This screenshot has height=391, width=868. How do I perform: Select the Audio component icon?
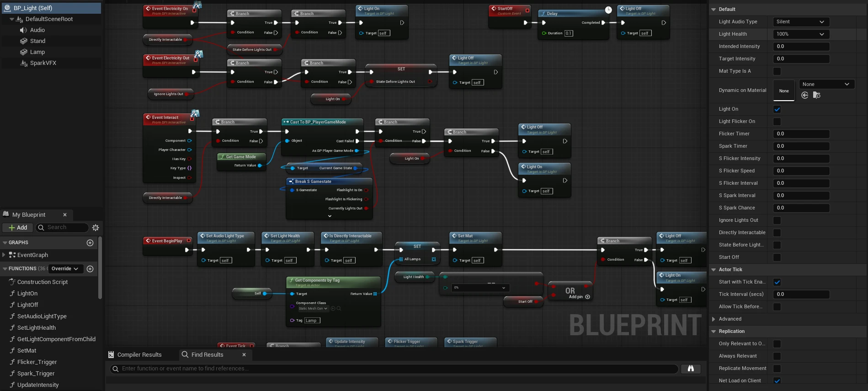(24, 30)
